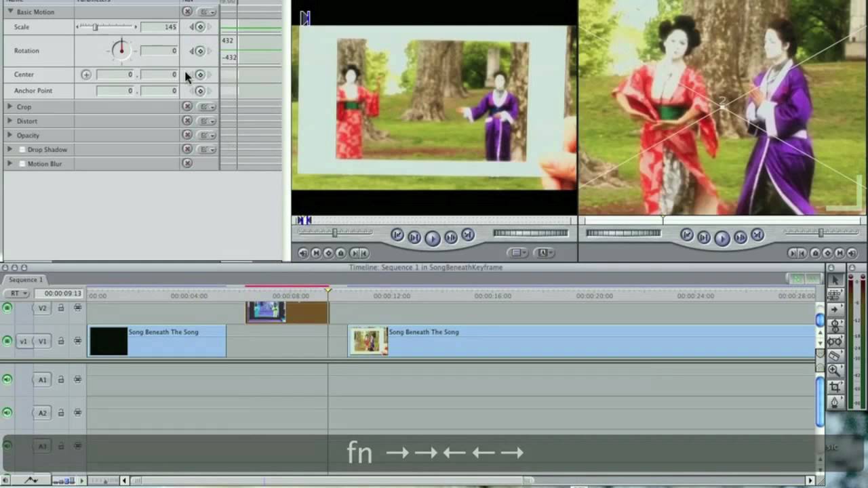
Task: Go to next edit in Viewer
Action: click(467, 235)
